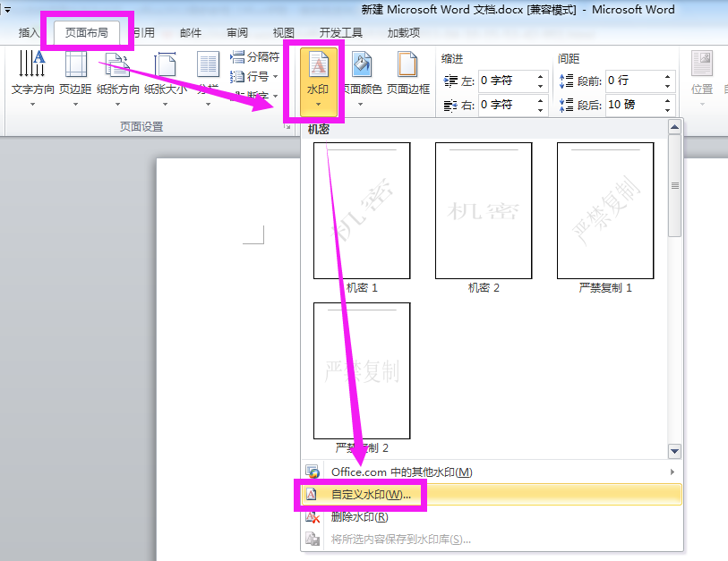The height and width of the screenshot is (561, 728).
Task: Increase the 段前 spacing stepper value
Action: click(x=667, y=77)
